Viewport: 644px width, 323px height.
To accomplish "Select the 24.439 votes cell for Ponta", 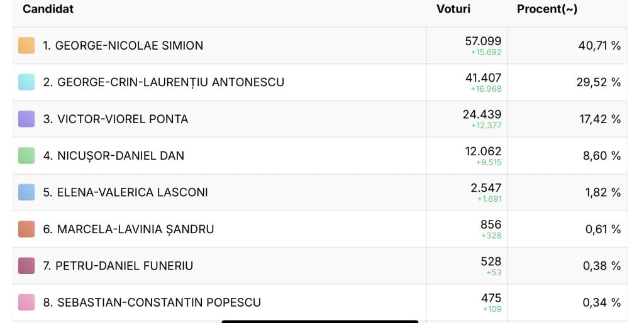I will (482, 114).
